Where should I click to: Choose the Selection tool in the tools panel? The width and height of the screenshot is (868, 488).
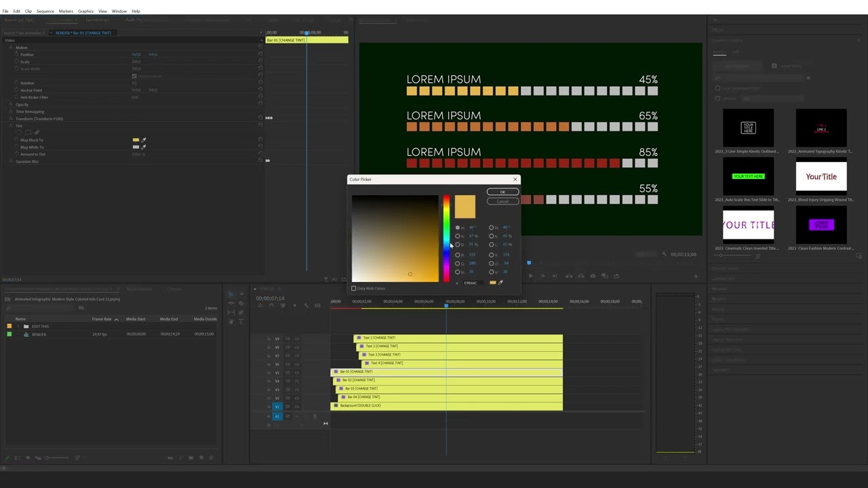coord(231,295)
